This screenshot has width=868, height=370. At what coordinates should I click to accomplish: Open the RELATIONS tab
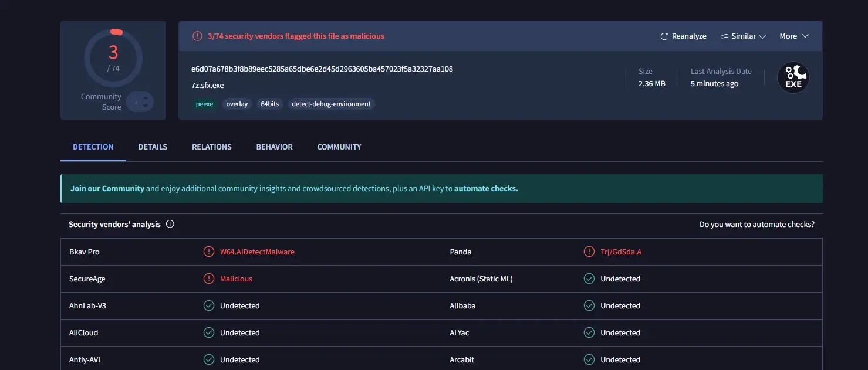(212, 147)
